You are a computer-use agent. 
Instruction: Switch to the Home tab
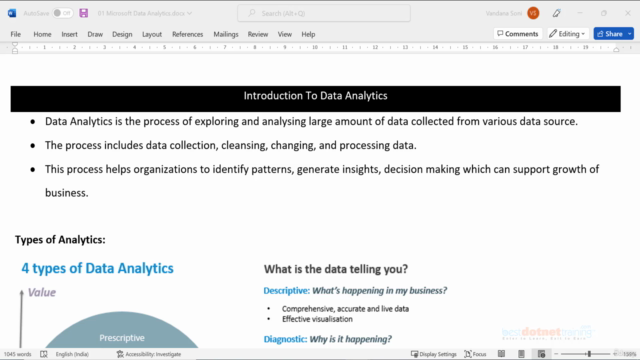coord(42,34)
